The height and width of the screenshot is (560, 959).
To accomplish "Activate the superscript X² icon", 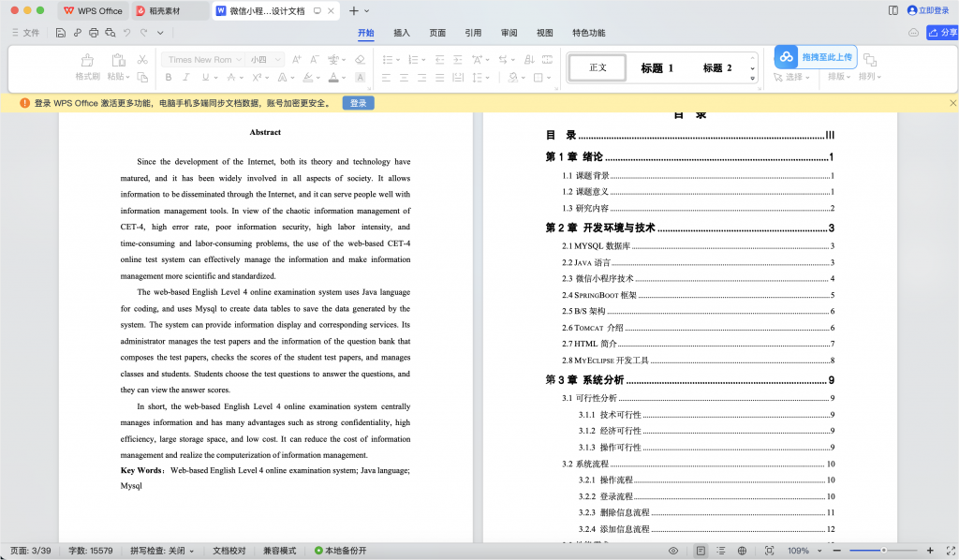I will pos(255,78).
